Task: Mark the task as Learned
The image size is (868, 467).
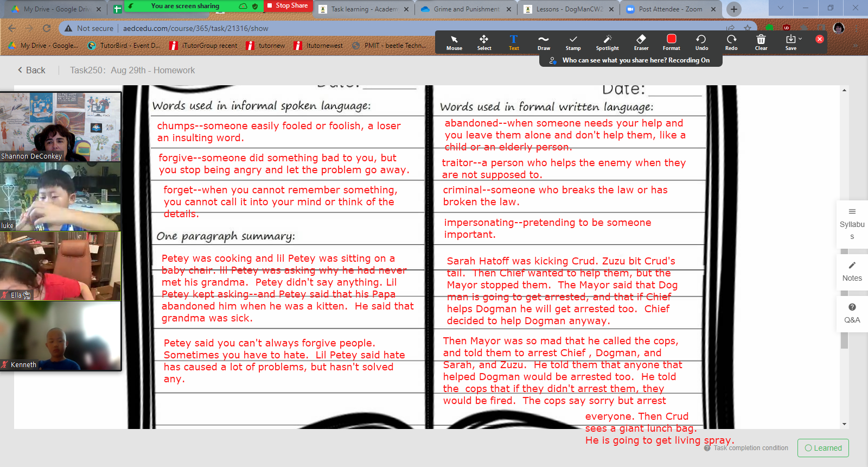Action: point(823,448)
